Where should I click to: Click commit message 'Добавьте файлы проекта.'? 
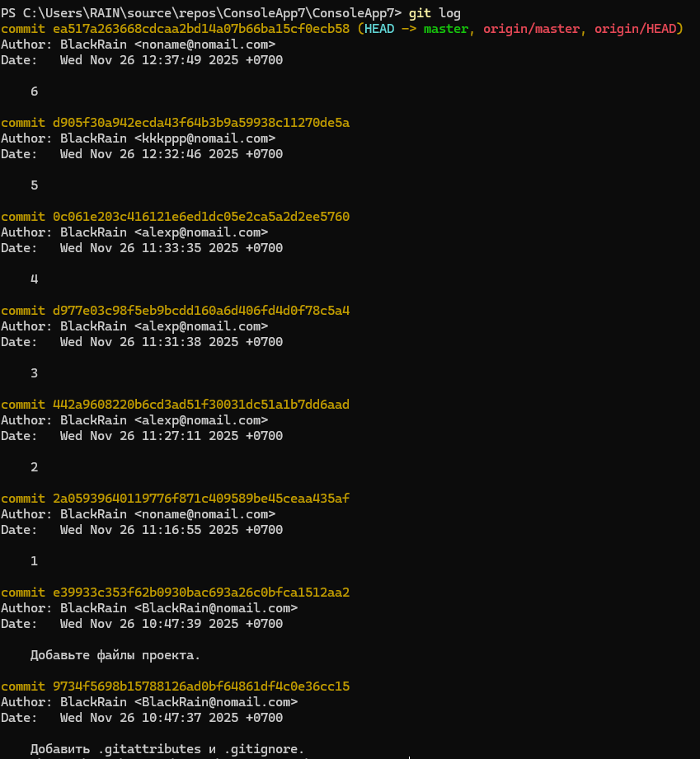click(x=115, y=655)
